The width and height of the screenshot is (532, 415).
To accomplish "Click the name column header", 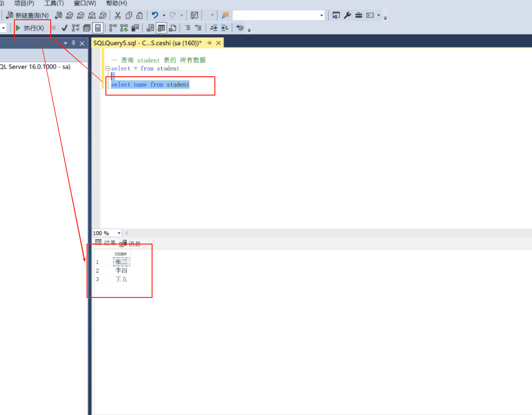I will tap(121, 253).
